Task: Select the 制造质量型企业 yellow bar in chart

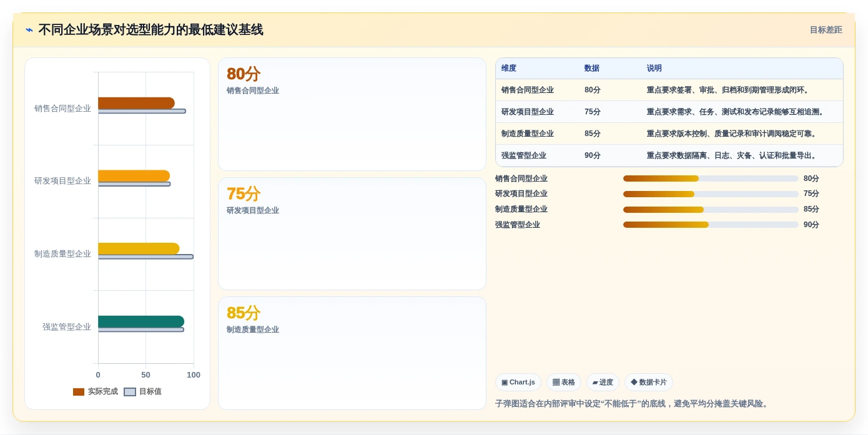Action: pos(139,248)
